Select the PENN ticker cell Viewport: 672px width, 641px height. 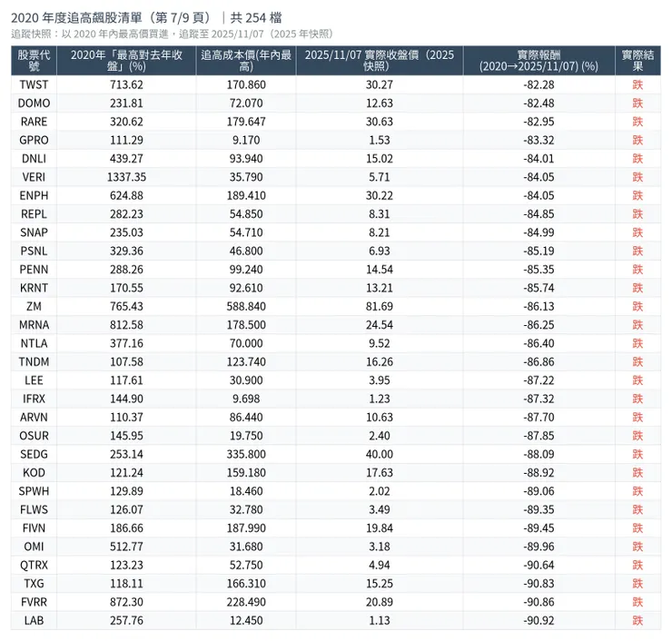coord(34,270)
